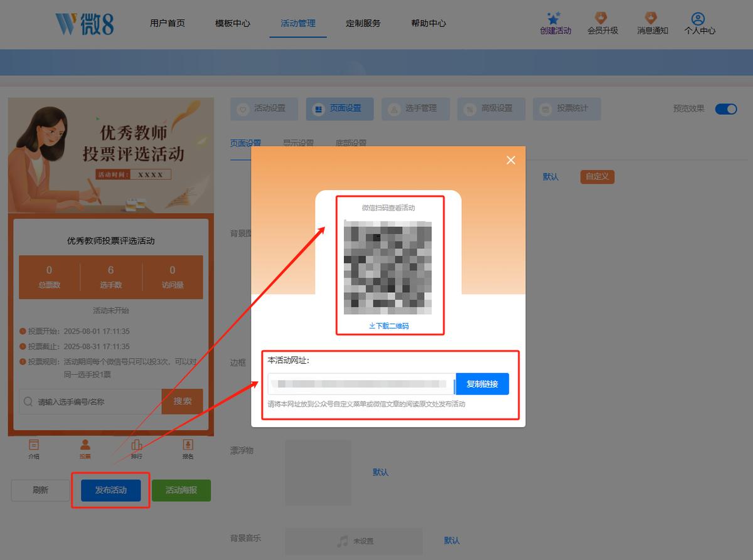
Task: Switch to the 页面设置 tab with icon
Action: coord(339,108)
